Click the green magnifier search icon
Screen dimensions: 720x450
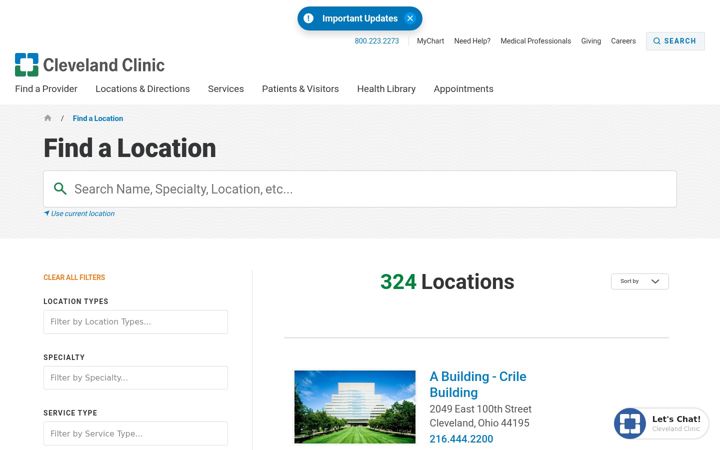tap(60, 188)
